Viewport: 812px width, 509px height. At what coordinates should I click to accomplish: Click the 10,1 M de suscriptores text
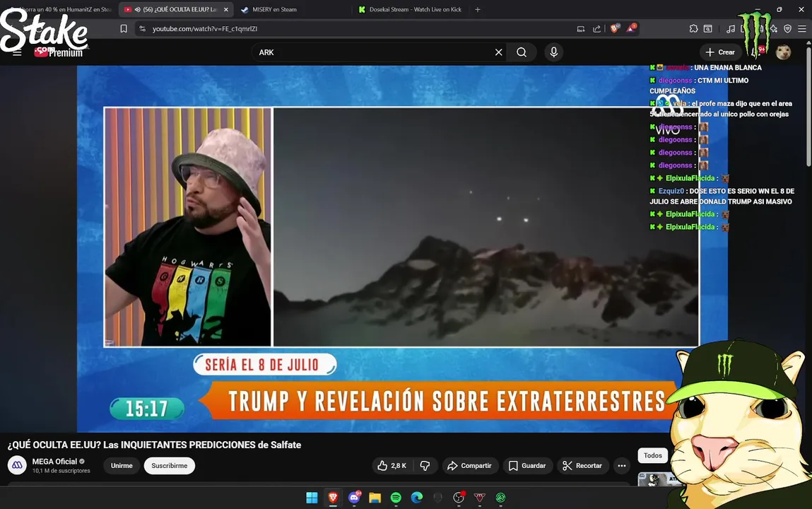[x=61, y=471]
